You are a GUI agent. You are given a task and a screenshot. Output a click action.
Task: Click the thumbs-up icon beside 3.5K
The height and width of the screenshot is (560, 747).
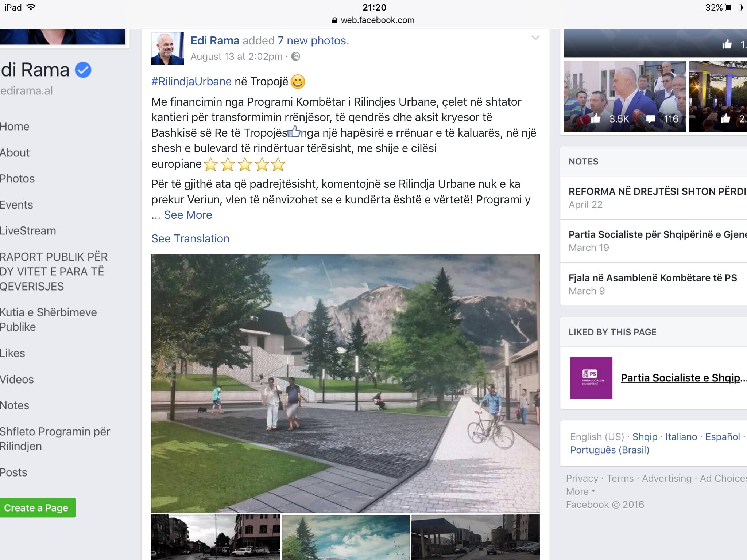click(596, 118)
